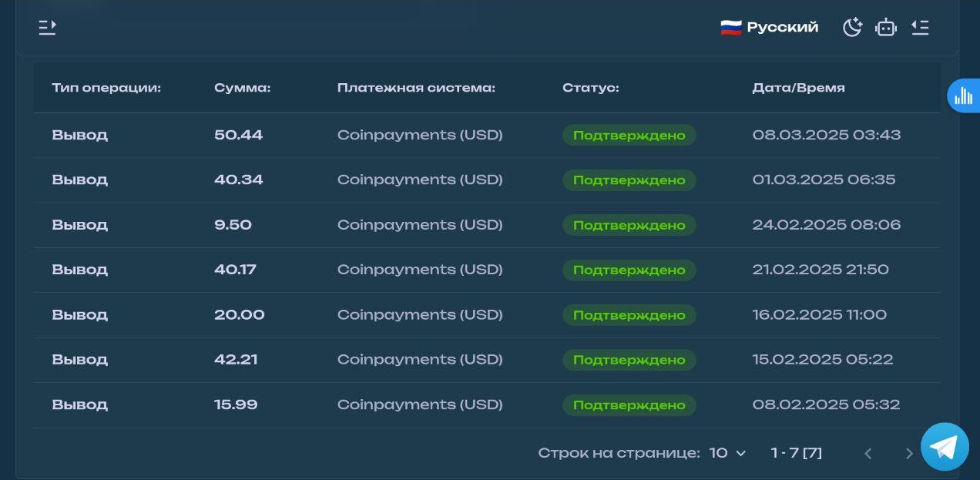Collapse the right panel menu icon

920,28
